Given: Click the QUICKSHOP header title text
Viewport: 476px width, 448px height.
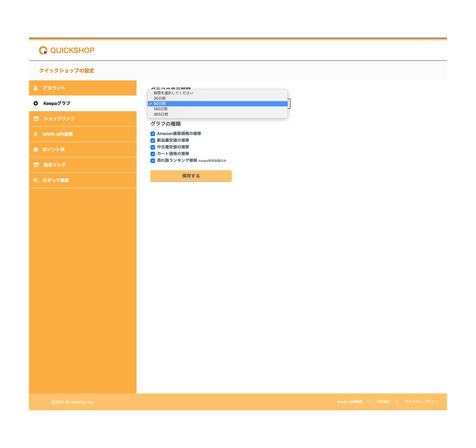Looking at the screenshot, I should tap(72, 50).
